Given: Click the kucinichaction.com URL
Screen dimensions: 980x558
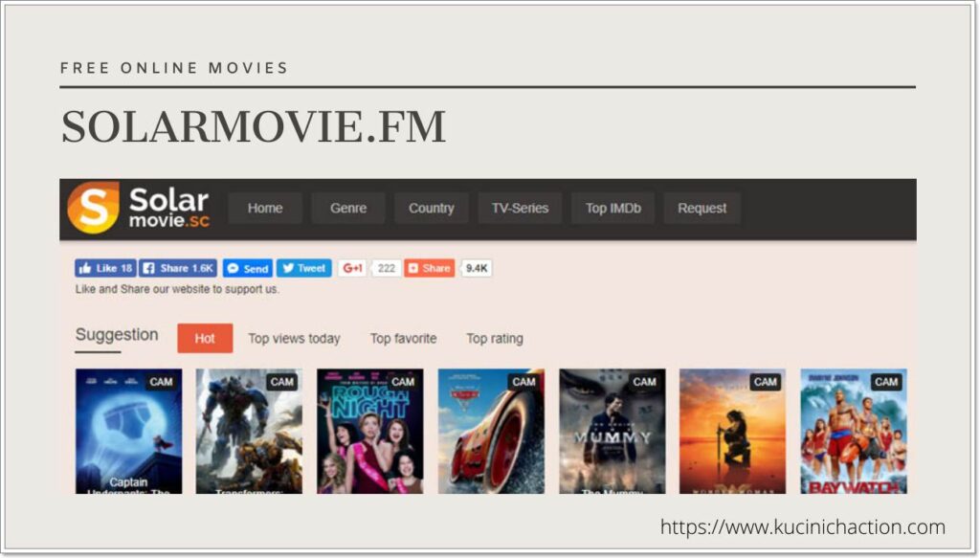Looking at the screenshot, I should (x=803, y=526).
